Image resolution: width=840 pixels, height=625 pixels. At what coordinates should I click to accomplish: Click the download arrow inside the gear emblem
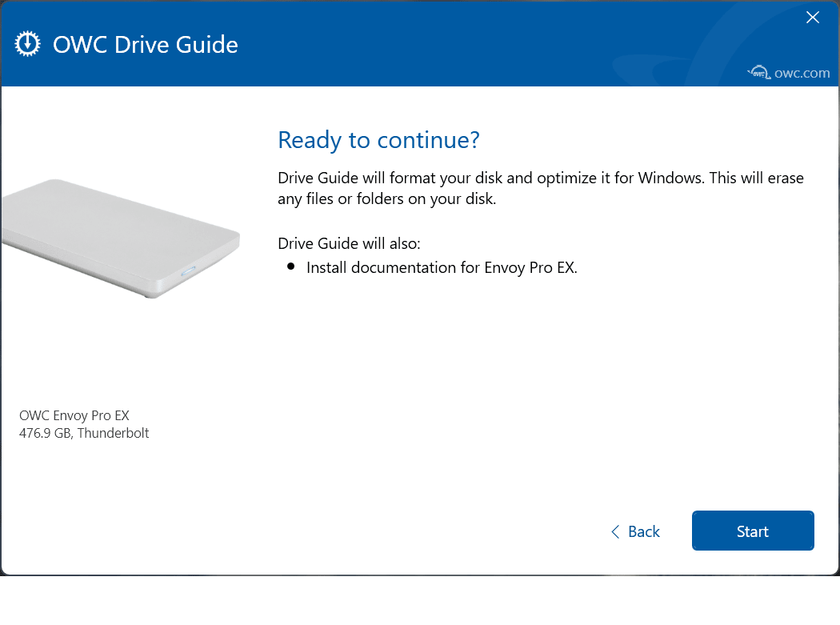tap(27, 43)
